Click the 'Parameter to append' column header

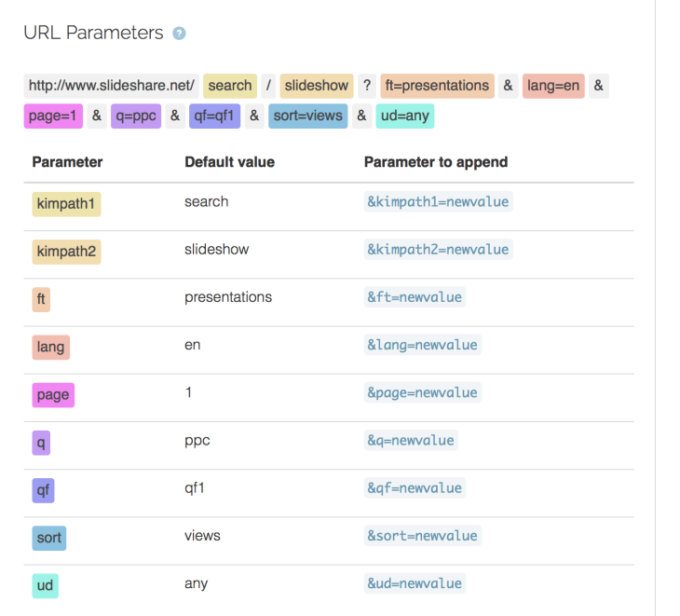point(436,162)
